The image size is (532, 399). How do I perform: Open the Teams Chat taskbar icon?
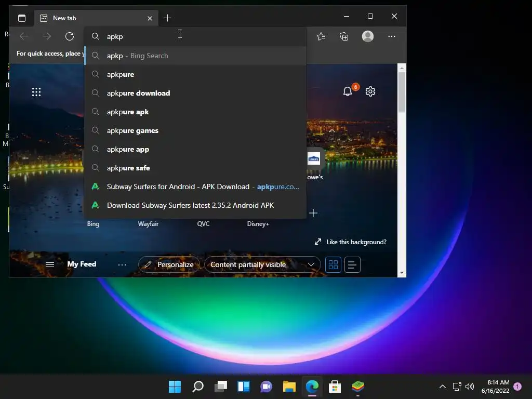(x=267, y=387)
